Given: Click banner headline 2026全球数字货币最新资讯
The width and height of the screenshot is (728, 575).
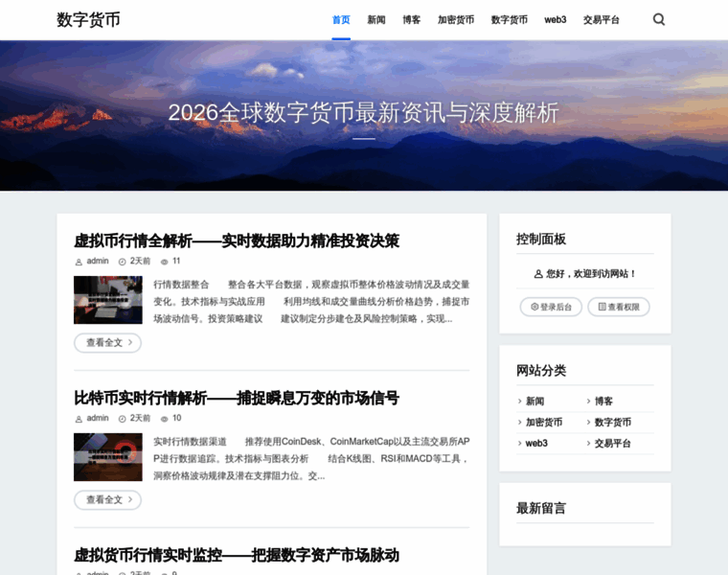Looking at the screenshot, I should pos(363,113).
